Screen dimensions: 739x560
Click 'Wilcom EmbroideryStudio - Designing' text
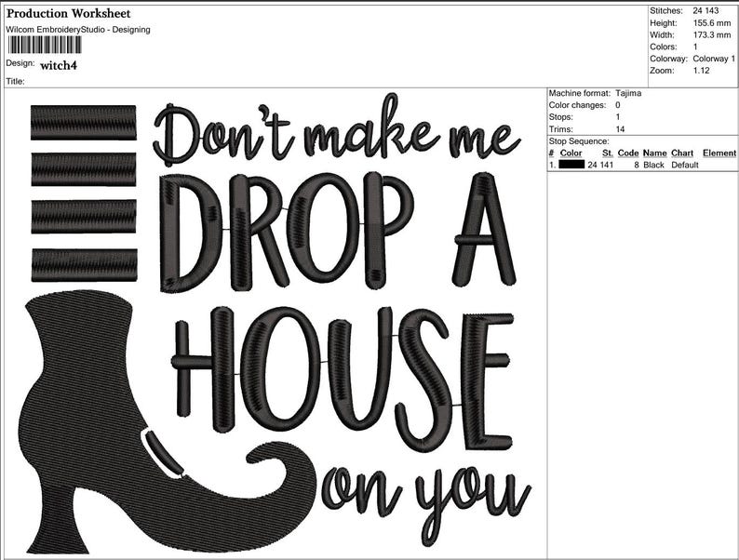78,30
